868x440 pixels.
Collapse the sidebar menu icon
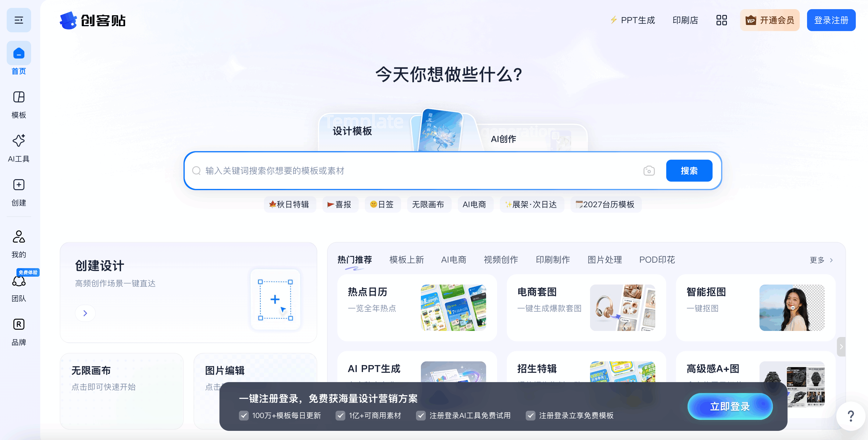pos(19,20)
